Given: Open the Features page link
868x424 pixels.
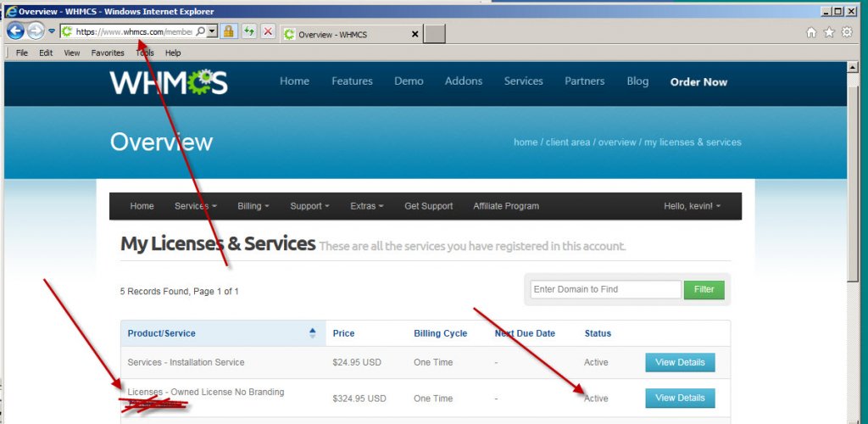Looking at the screenshot, I should point(352,81).
